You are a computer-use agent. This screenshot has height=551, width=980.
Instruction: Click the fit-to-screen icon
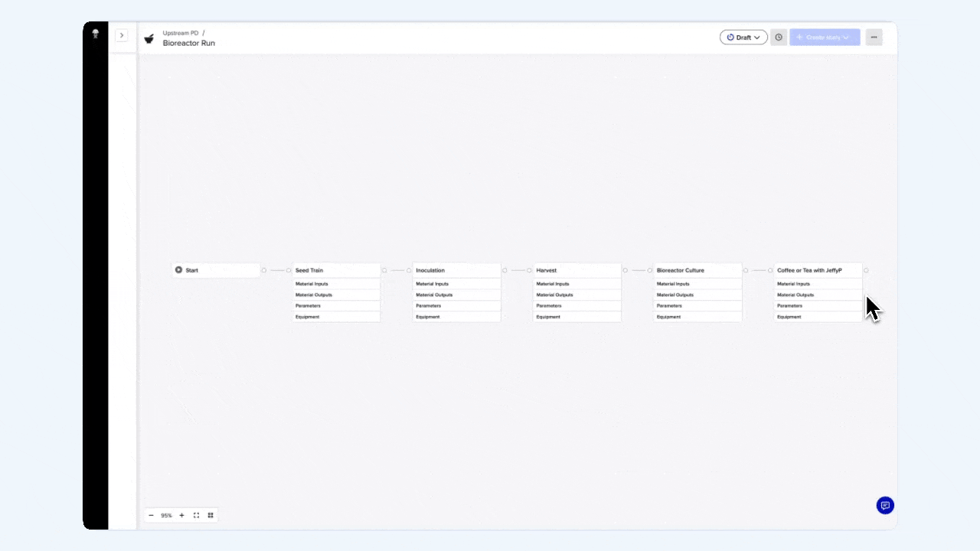196,516
